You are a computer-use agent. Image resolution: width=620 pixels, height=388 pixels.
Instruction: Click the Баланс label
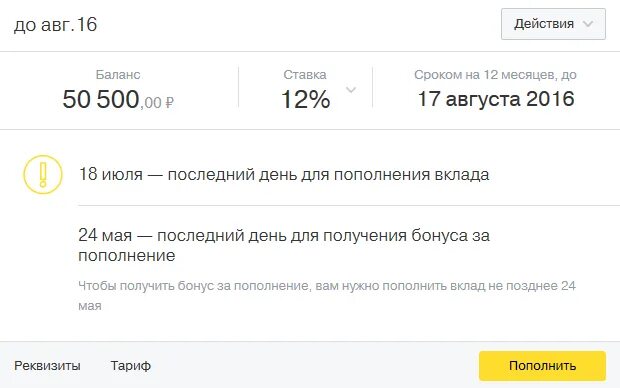tap(118, 74)
